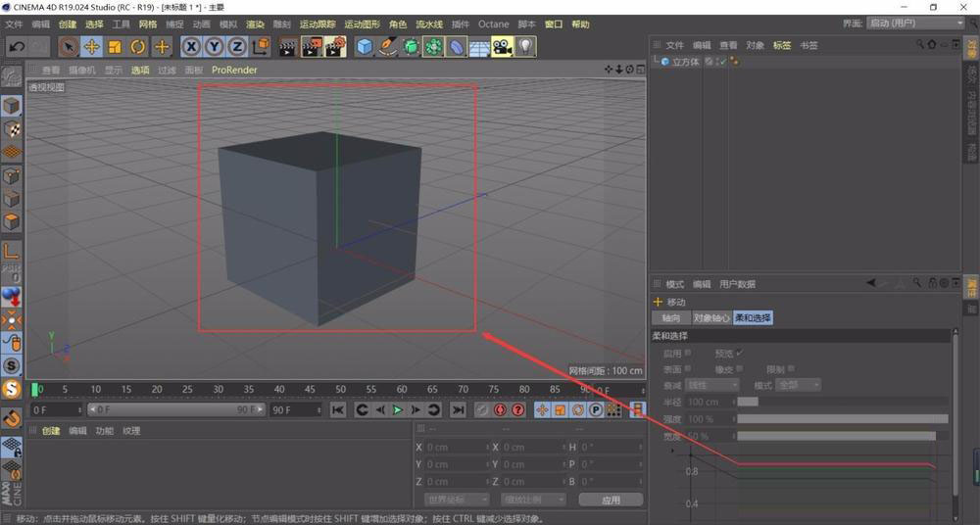Click the Undo arrow icon

point(17,46)
